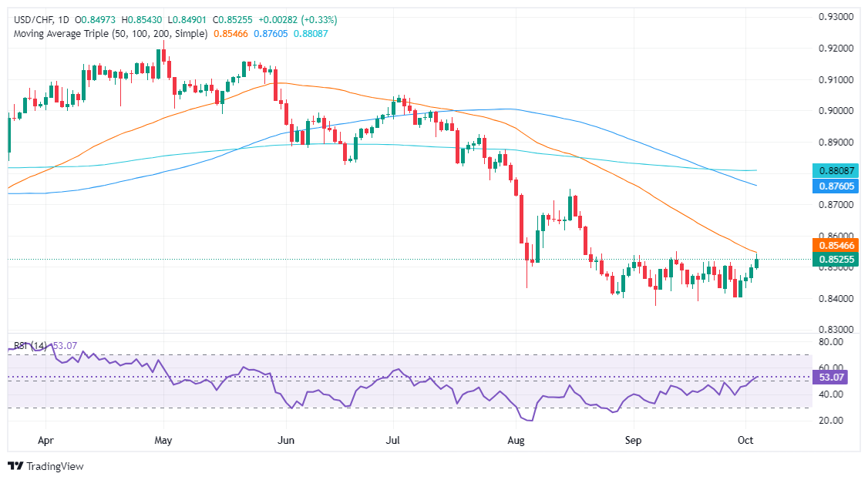868x480 pixels.
Task: Click the Oct label on time axis
Action: click(745, 441)
